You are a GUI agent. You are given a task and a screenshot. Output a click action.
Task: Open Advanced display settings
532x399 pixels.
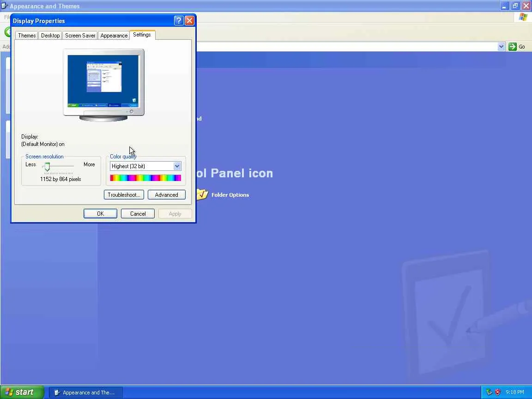[167, 195]
